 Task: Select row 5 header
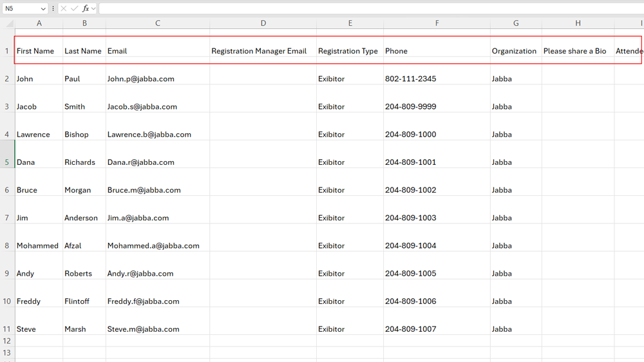7,162
